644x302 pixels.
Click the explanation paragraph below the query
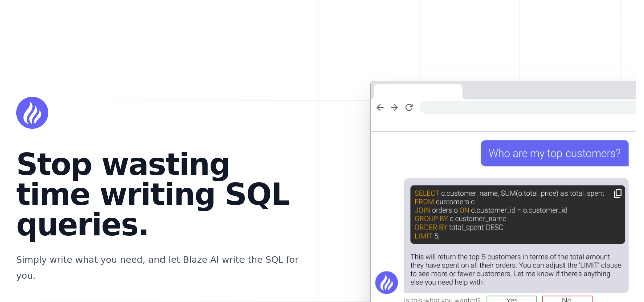pyautogui.click(x=515, y=269)
